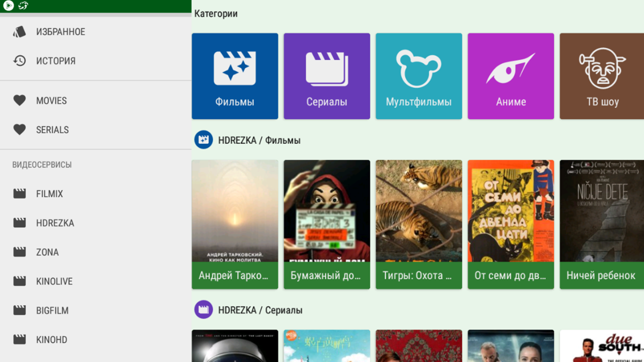Click the clapperboard icon beside HDREZKA
The height and width of the screenshot is (362, 644).
pyautogui.click(x=19, y=223)
